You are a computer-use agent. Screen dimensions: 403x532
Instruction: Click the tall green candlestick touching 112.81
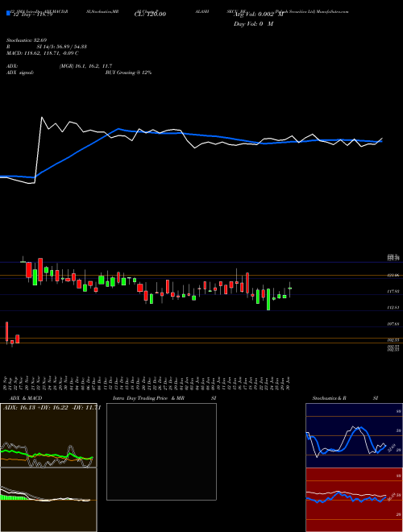268,299
